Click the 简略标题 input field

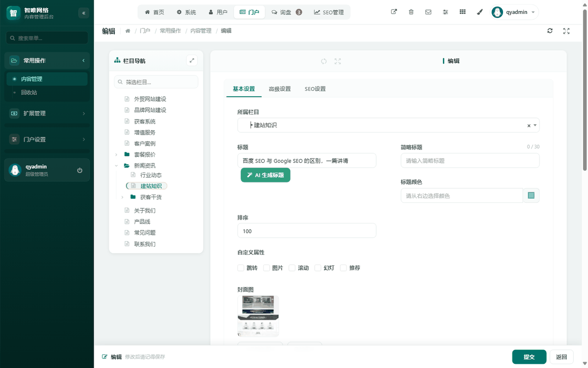coord(470,161)
